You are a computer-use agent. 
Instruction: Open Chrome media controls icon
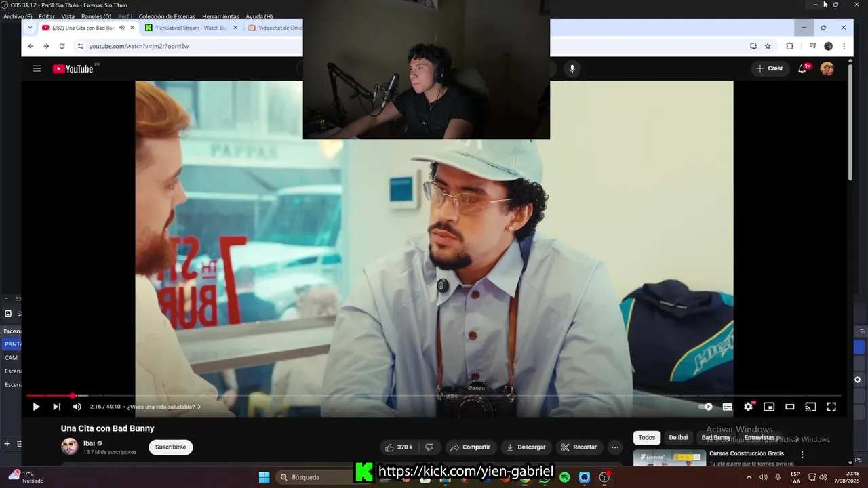click(x=812, y=46)
